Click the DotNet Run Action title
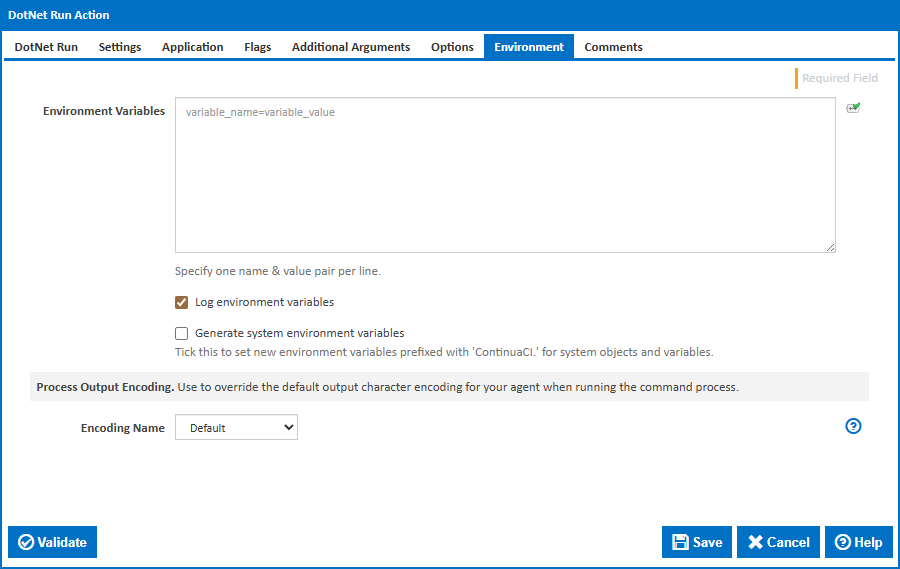This screenshot has width=900, height=569. click(59, 15)
